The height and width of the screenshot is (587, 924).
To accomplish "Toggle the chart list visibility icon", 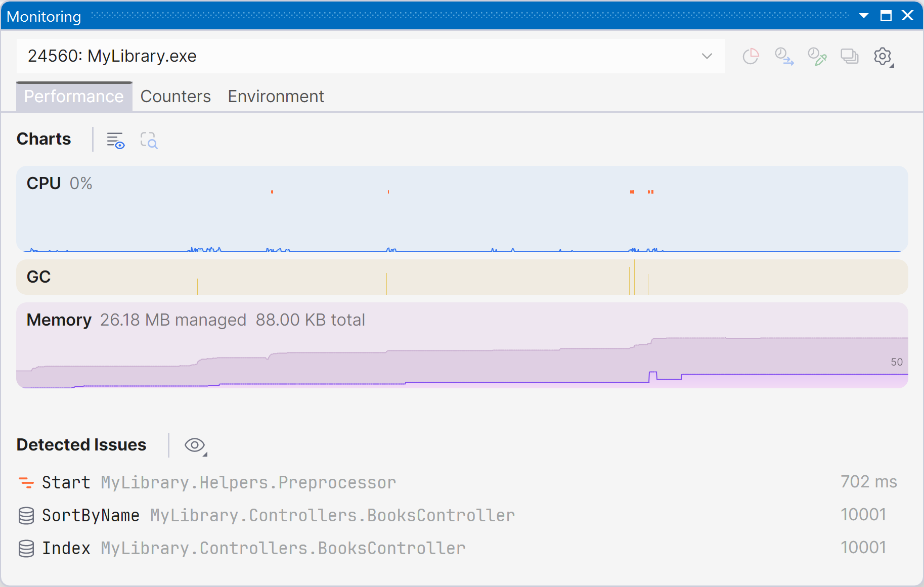I will [x=115, y=140].
